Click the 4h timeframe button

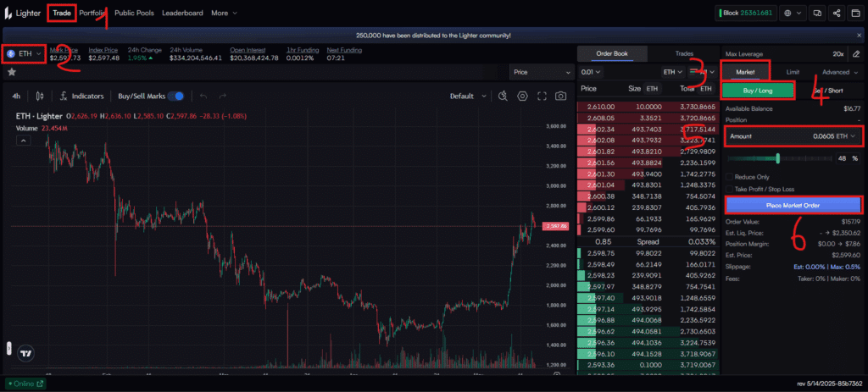click(16, 97)
